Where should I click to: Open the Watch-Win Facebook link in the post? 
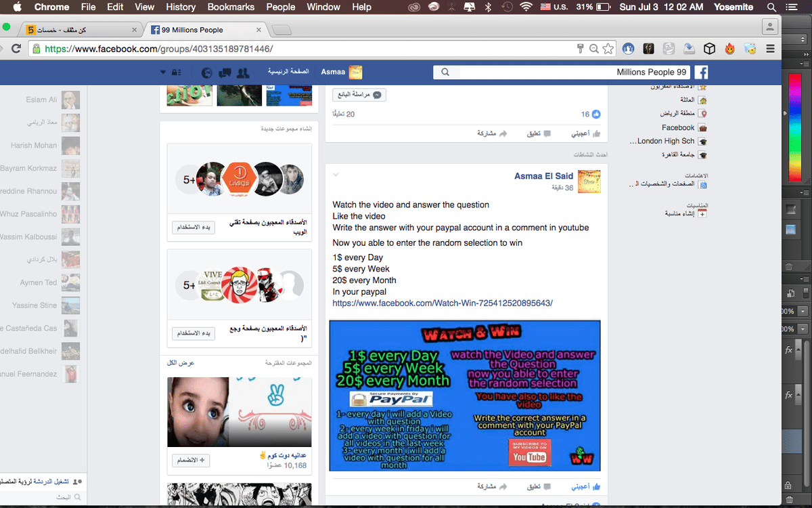coord(443,303)
